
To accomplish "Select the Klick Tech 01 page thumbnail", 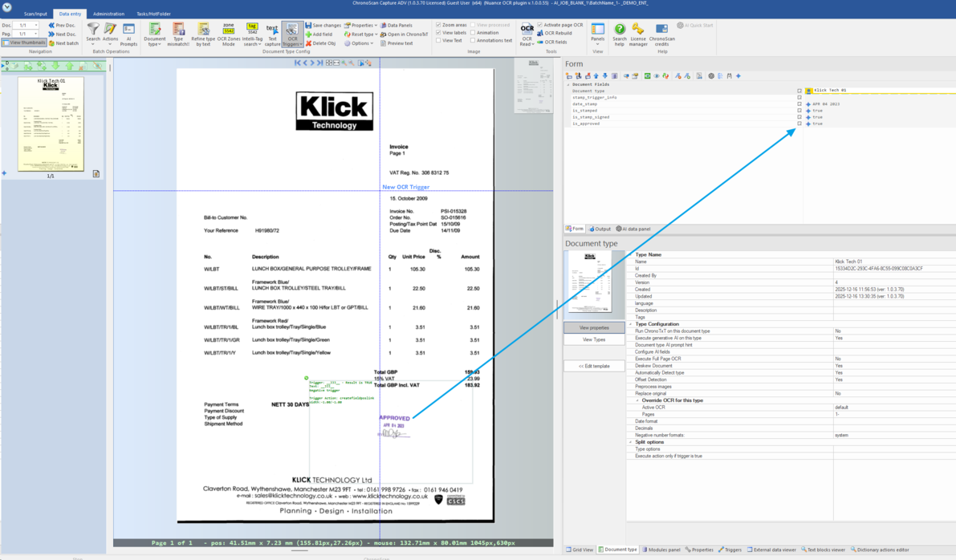I will click(x=51, y=124).
